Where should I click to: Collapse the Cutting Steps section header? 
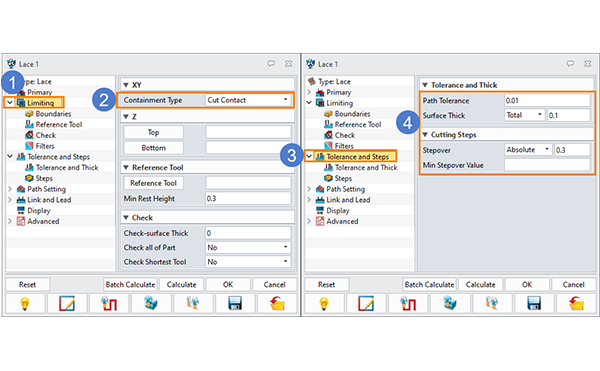click(425, 135)
